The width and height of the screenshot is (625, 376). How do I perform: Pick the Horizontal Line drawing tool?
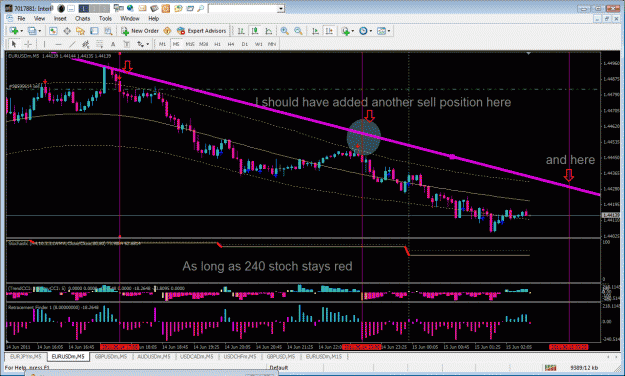pyautogui.click(x=58, y=44)
